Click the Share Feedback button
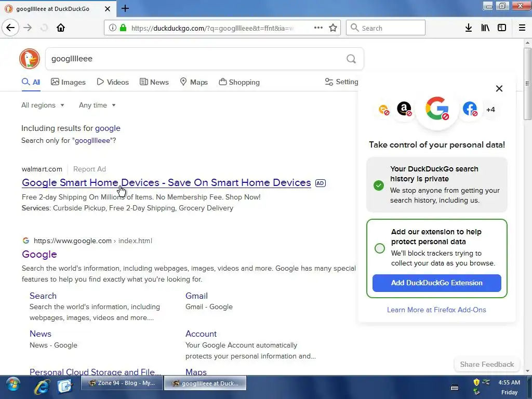The height and width of the screenshot is (399, 532). pos(487,364)
